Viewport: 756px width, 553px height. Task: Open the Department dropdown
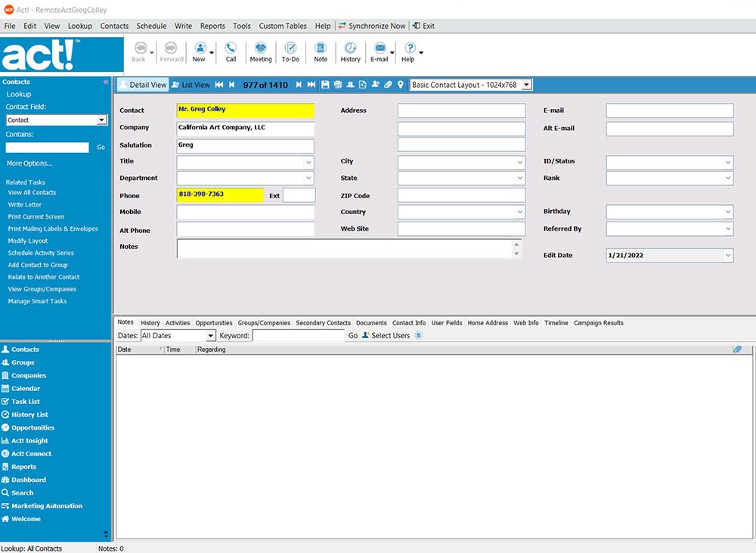[x=308, y=178]
